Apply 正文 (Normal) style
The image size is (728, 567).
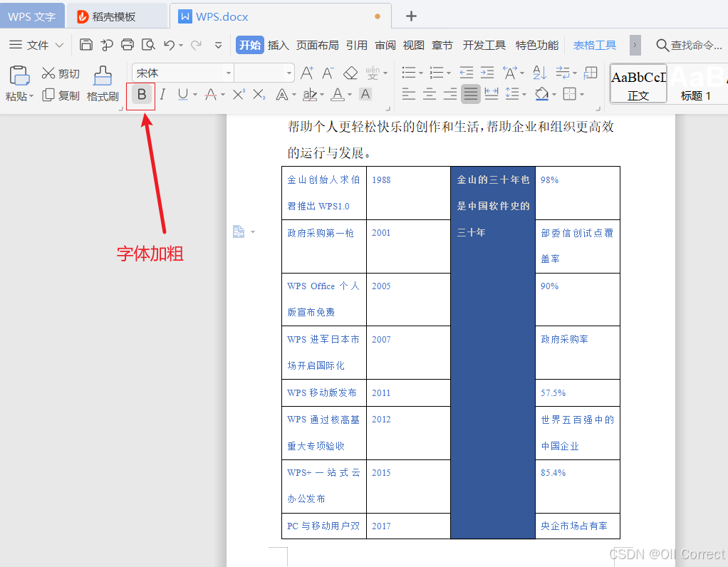click(x=638, y=84)
